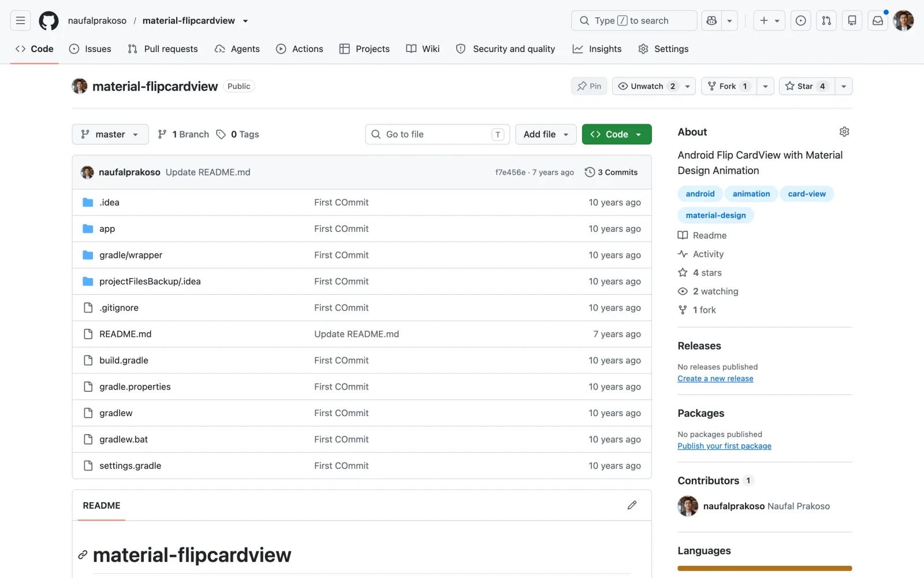Image resolution: width=924 pixels, height=578 pixels.
Task: Open repository Settings tab
Action: point(664,49)
